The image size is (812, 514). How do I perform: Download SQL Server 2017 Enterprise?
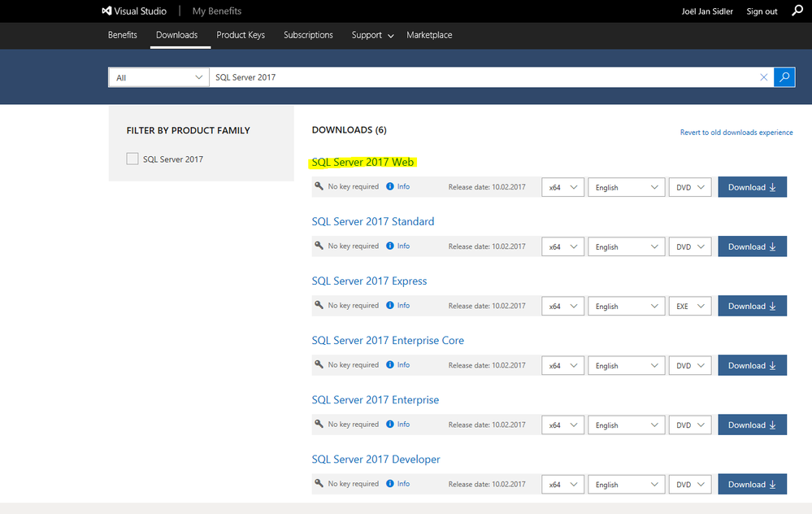coord(752,425)
